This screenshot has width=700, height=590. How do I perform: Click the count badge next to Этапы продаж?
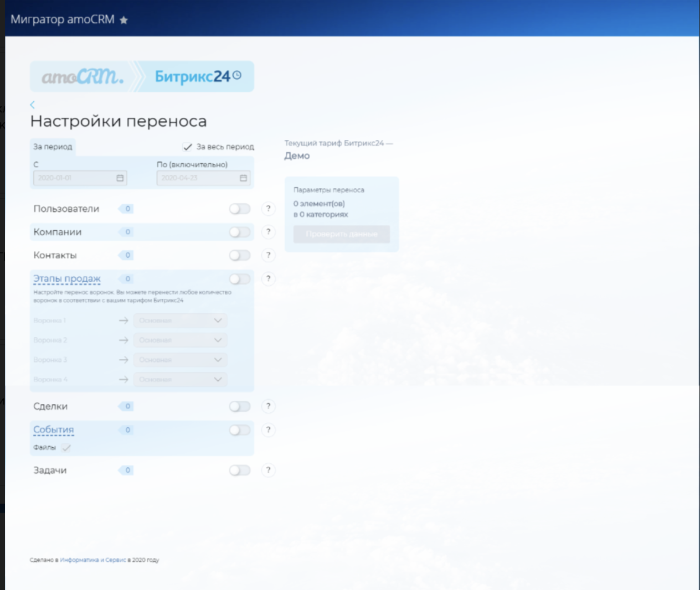tap(126, 279)
